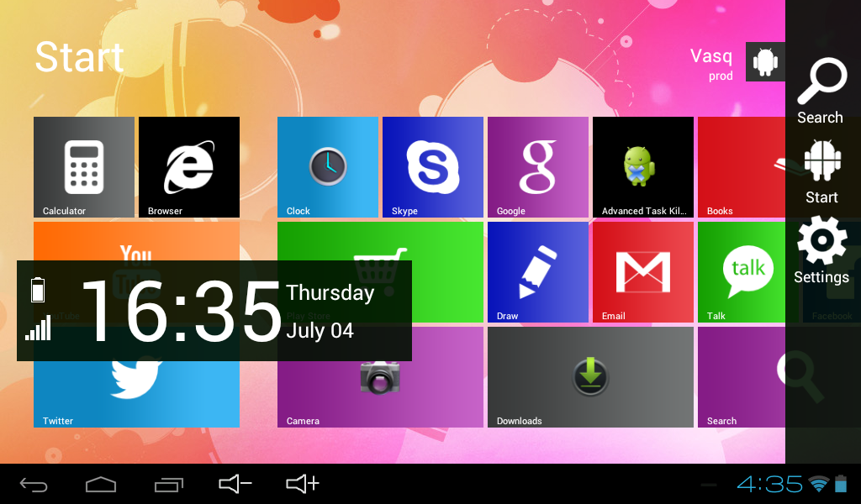Click the 16:35 clock widget time
The image size is (861, 504).
[182, 312]
